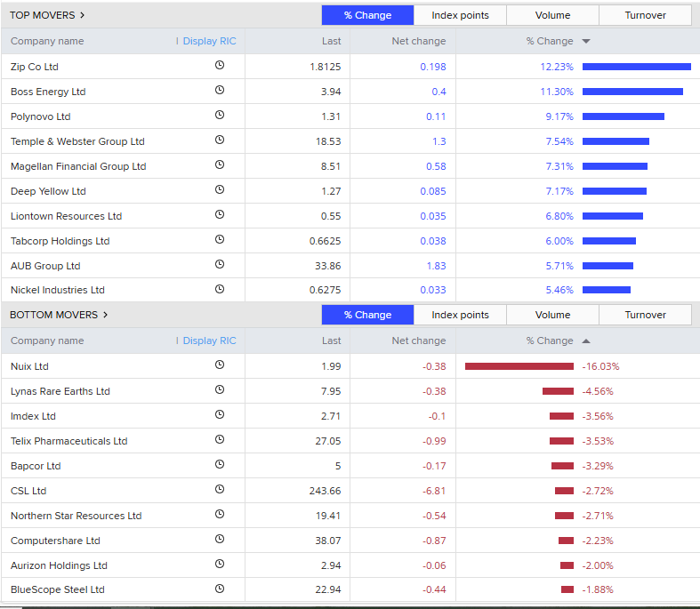Select Nuix Ltd company name

pyautogui.click(x=29, y=367)
